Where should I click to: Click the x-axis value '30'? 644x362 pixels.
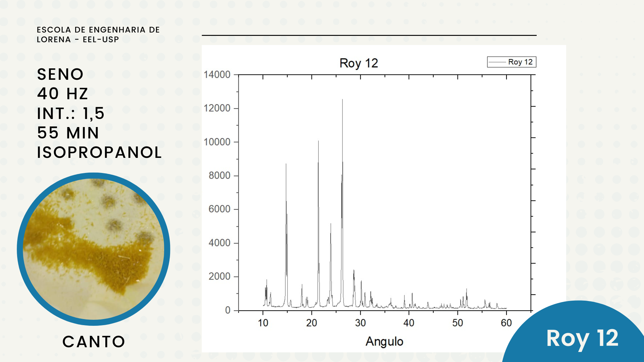(361, 323)
